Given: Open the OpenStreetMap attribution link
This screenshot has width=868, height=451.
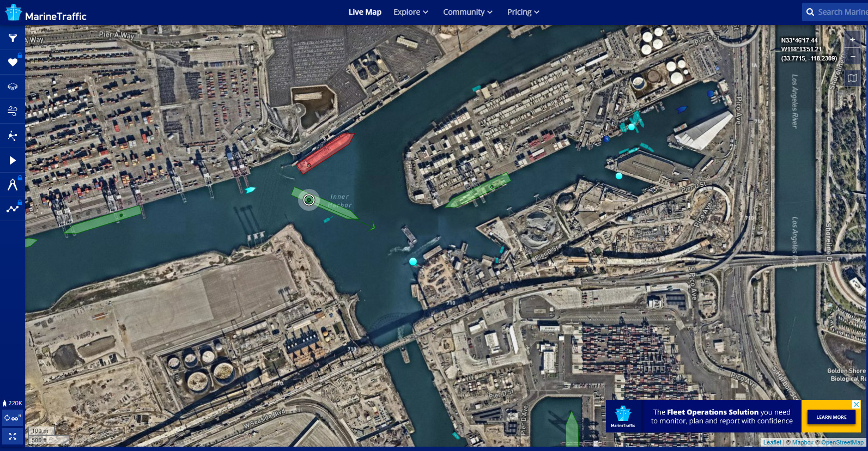Looking at the screenshot, I should pos(842,442).
